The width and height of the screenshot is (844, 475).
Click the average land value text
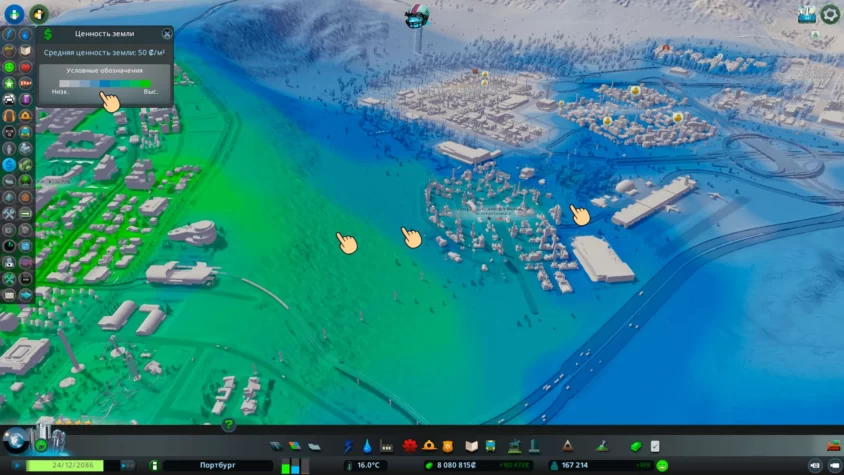point(104,53)
